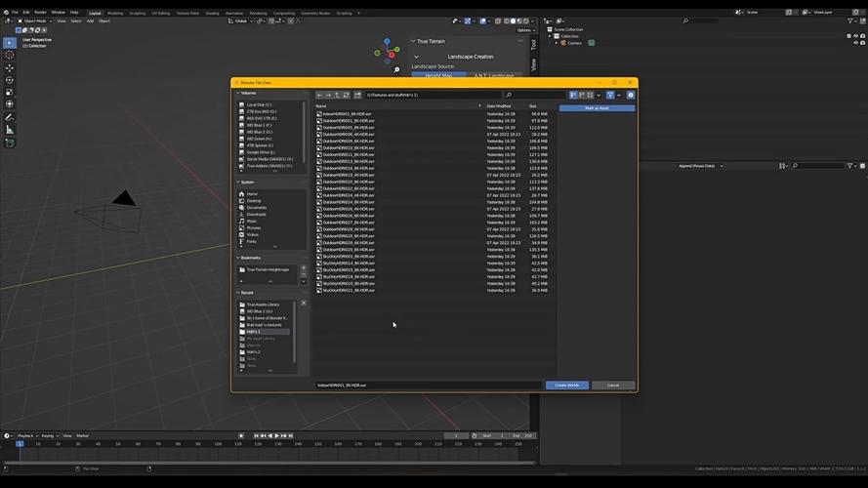Collapse the System section in file browser
This screenshot has height=488, width=868.
tap(238, 183)
